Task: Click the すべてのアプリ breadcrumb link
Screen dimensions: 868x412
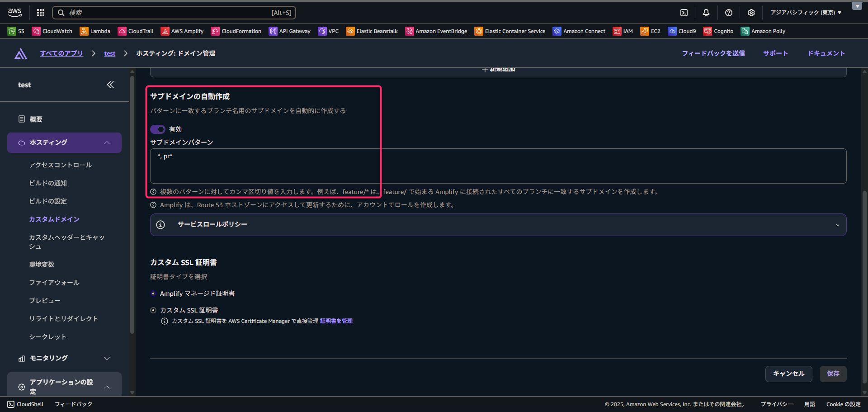Action: [61, 53]
